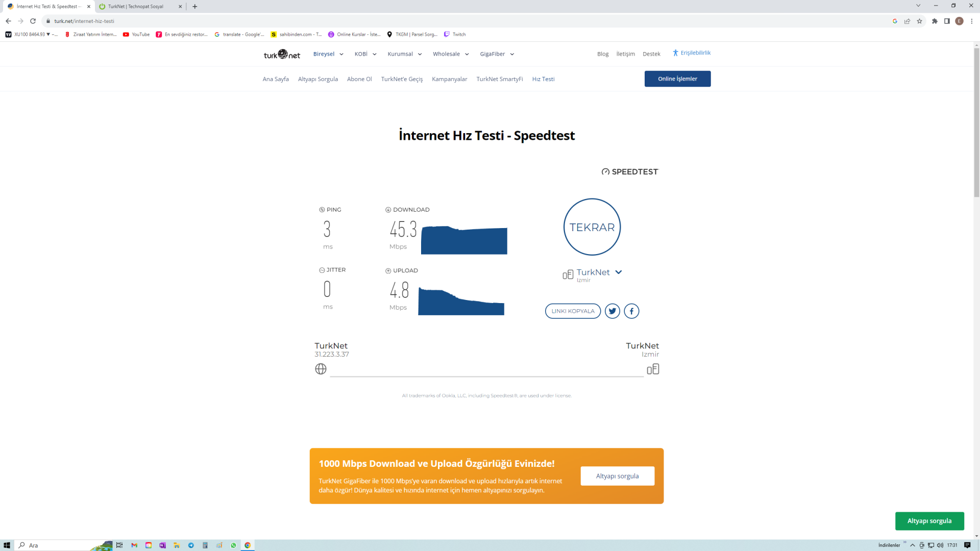Screen dimensions: 980x551
Task: Click the Erişilebilirlik accessibility icon
Action: click(x=675, y=53)
